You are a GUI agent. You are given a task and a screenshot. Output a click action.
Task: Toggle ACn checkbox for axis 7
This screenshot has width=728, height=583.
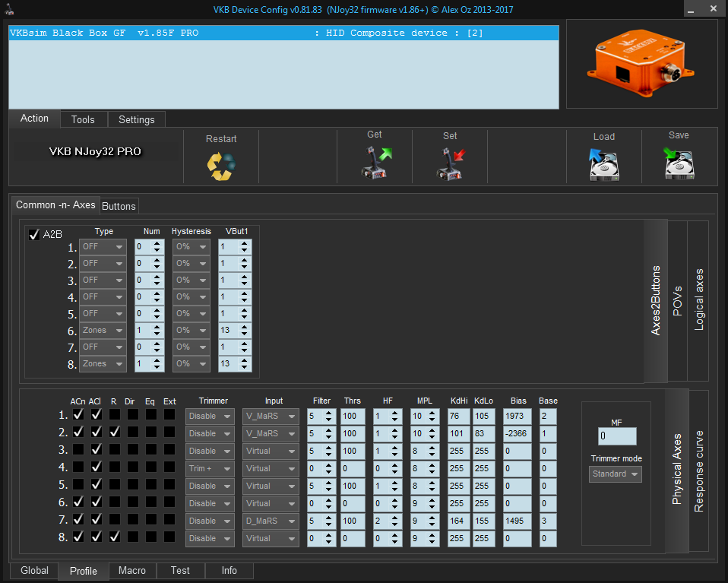78,519
